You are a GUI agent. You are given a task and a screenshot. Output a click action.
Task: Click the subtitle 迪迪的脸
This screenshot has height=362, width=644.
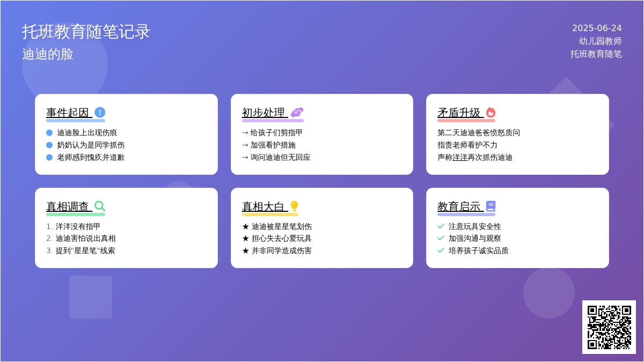tap(48, 54)
